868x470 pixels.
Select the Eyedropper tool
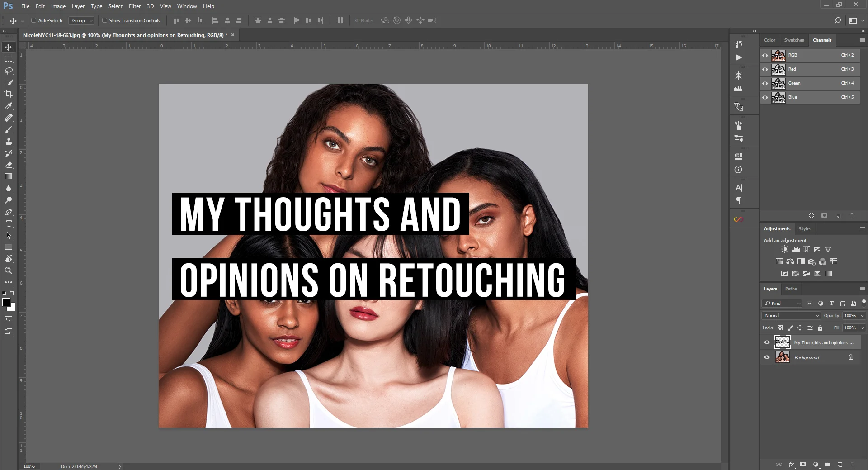[x=9, y=106]
